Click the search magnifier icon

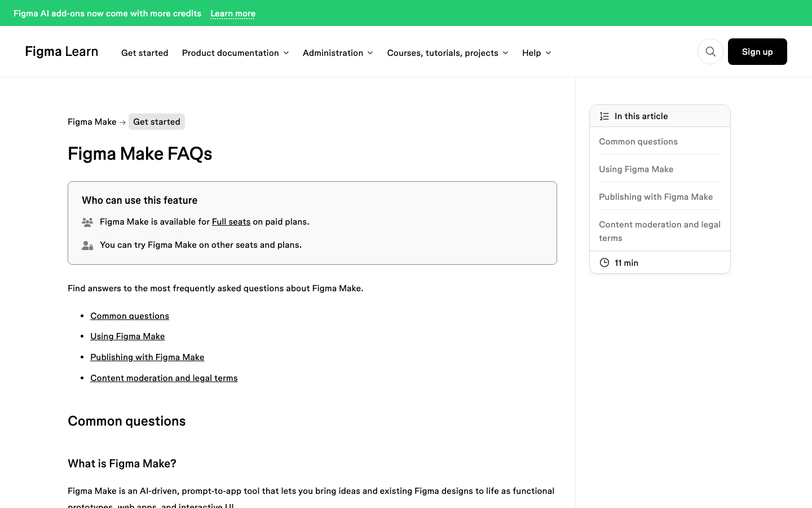(x=710, y=51)
